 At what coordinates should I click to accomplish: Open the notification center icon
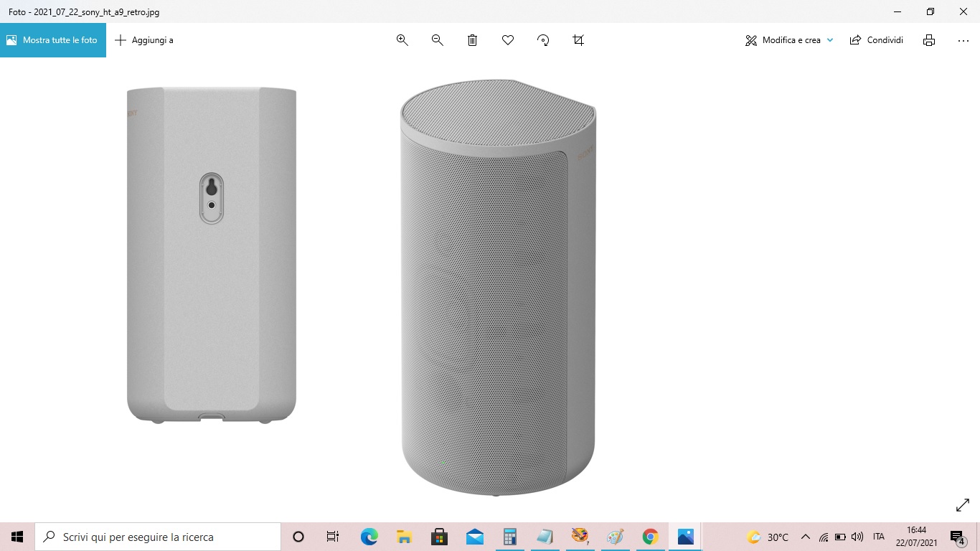(x=957, y=537)
